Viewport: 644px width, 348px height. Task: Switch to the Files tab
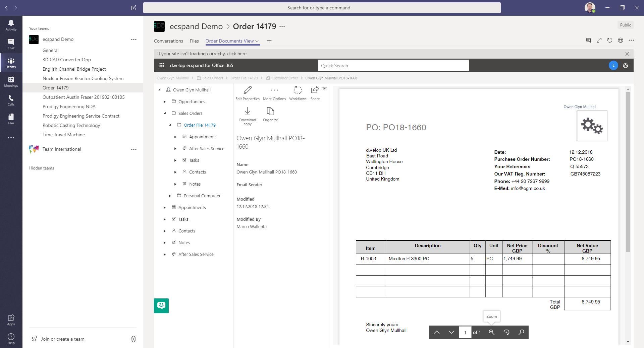click(194, 41)
